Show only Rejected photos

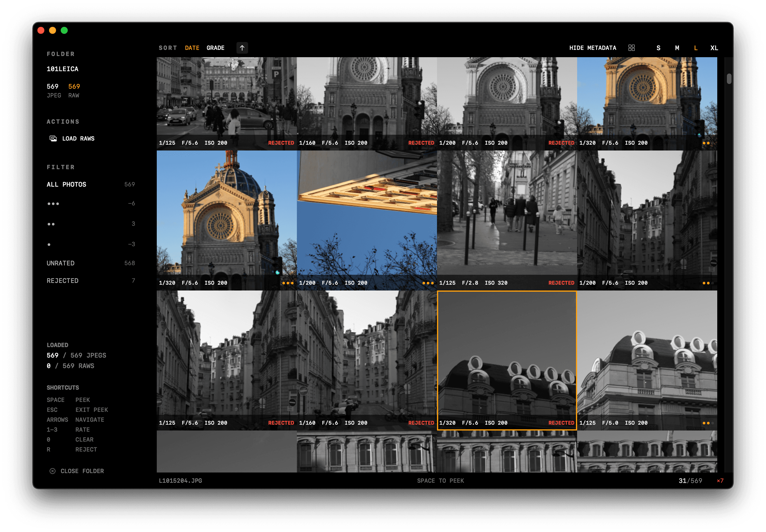(62, 281)
